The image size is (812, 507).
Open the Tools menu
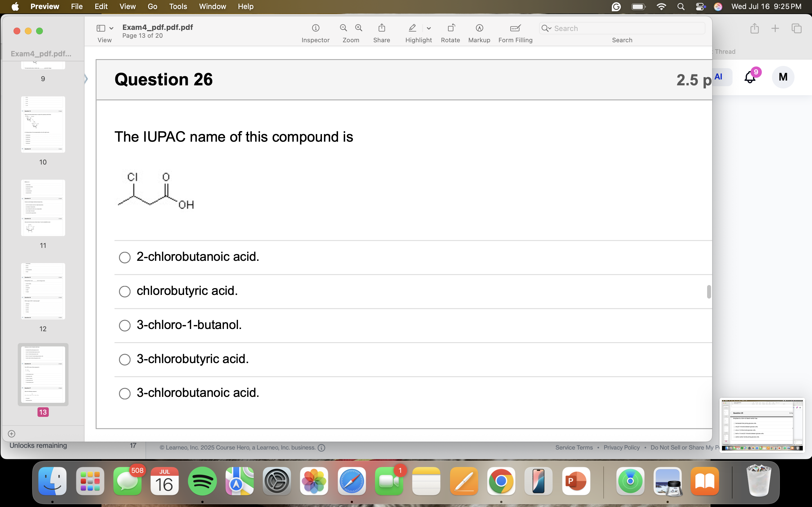[178, 6]
